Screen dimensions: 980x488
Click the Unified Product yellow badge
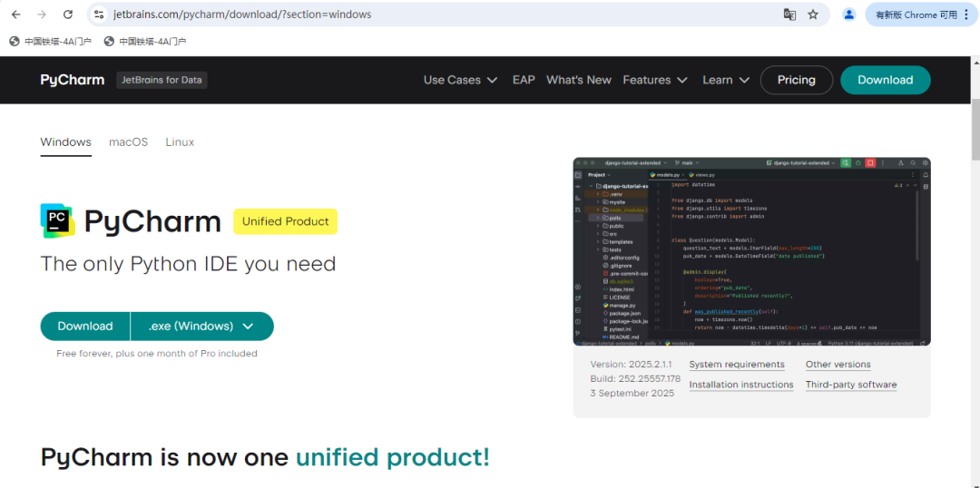[285, 221]
